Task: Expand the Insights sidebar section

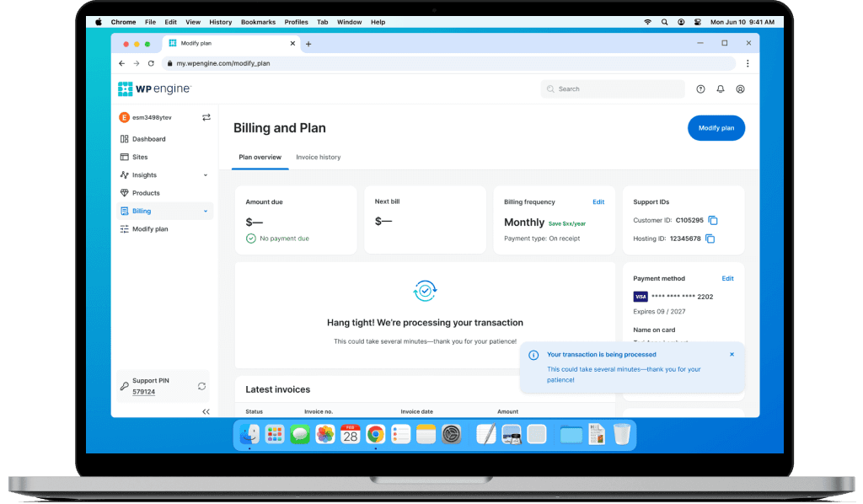Action: point(206,175)
